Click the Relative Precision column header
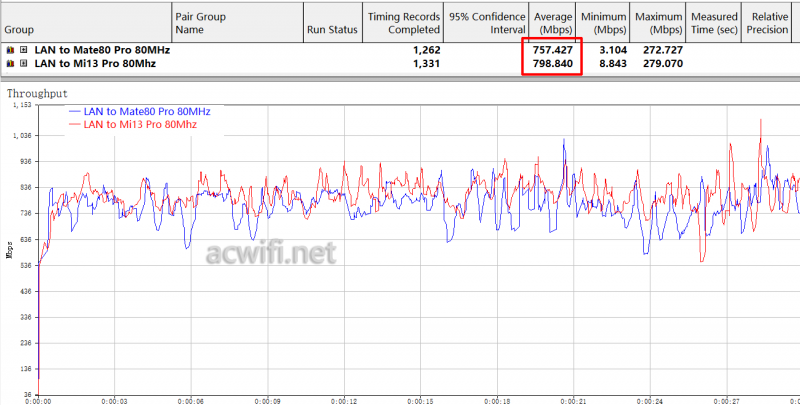800x405 pixels. [x=768, y=23]
